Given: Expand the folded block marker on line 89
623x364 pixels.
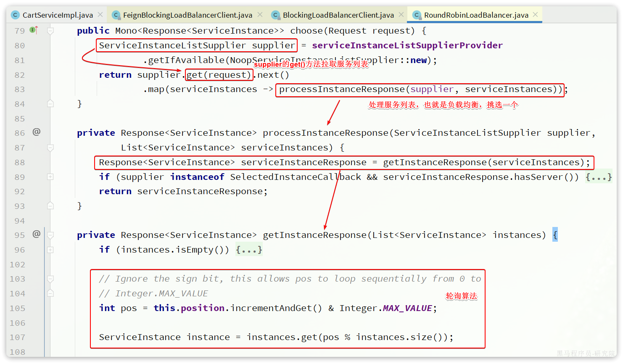Looking at the screenshot, I should 50,177.
